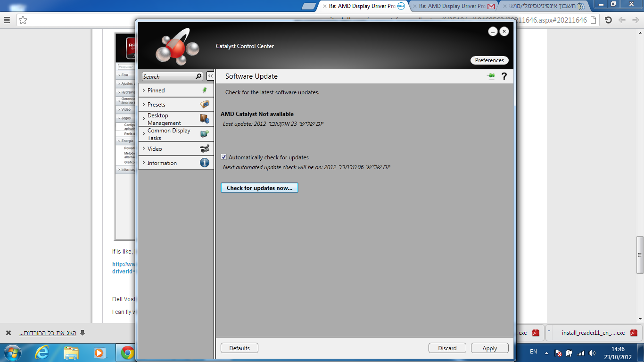Viewport: 644px width, 362px height.
Task: Open the volume control in the system tray
Action: click(x=592, y=353)
